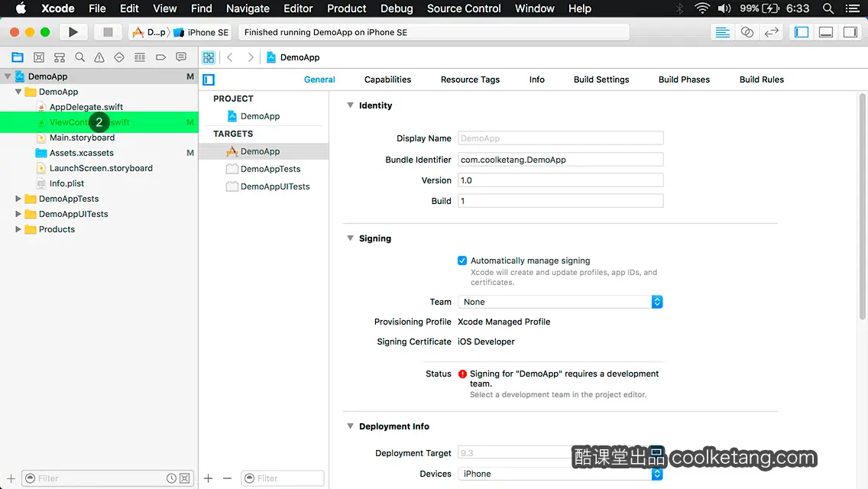Switch to the Info tab
868x489 pixels.
click(536, 79)
